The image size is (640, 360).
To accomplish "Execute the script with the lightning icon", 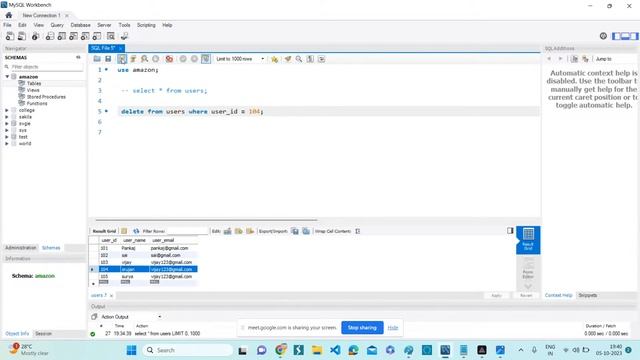I will click(122, 59).
